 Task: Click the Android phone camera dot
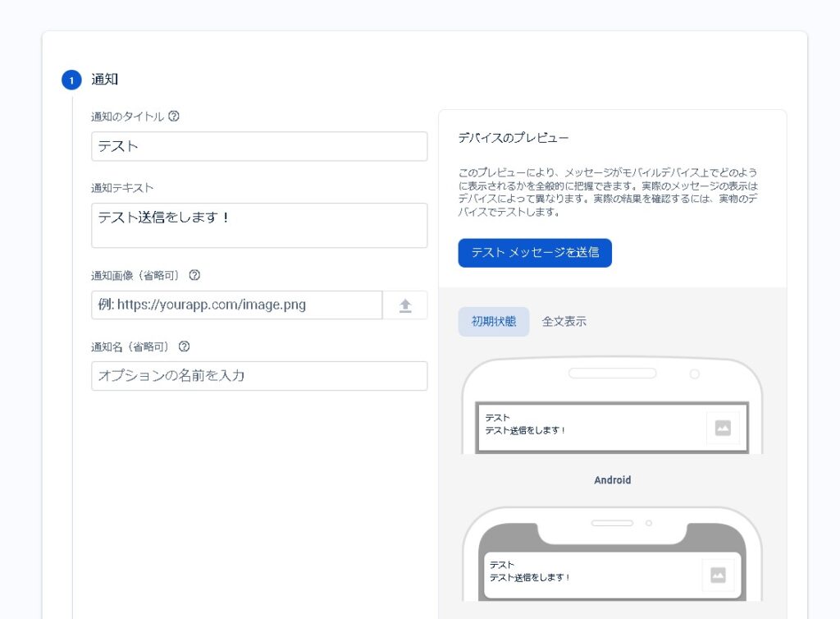pos(695,374)
